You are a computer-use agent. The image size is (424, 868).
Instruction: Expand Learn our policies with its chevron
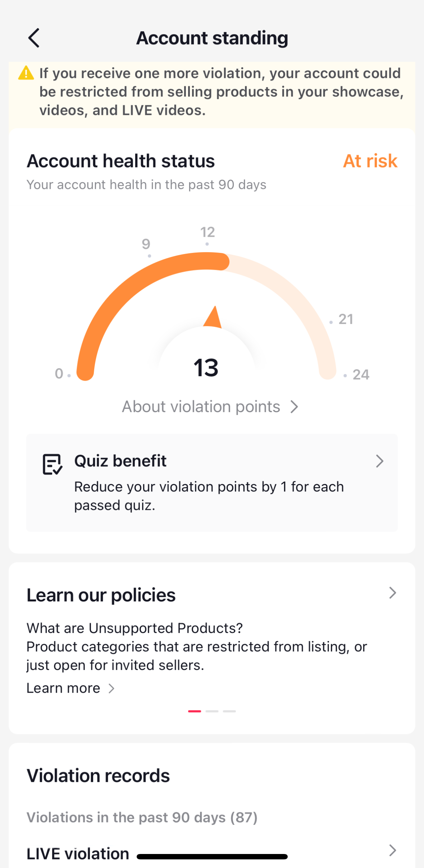(x=392, y=593)
